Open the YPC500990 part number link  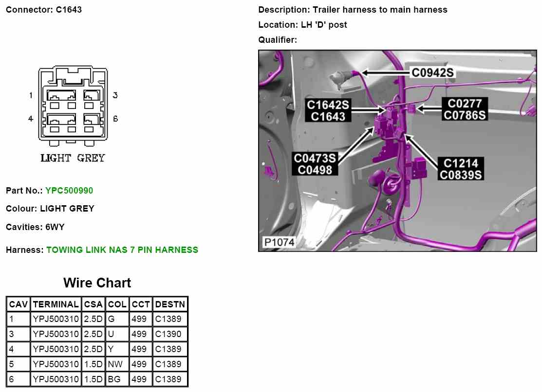[69, 191]
